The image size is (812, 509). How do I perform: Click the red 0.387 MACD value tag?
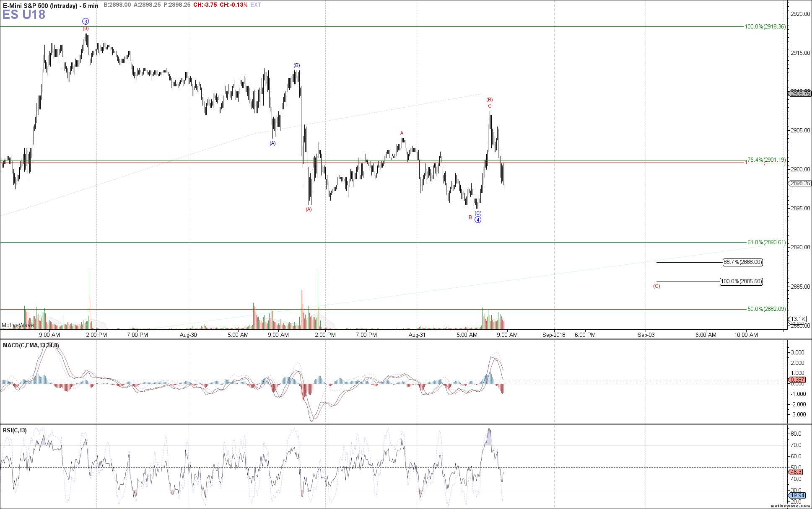pyautogui.click(x=797, y=380)
